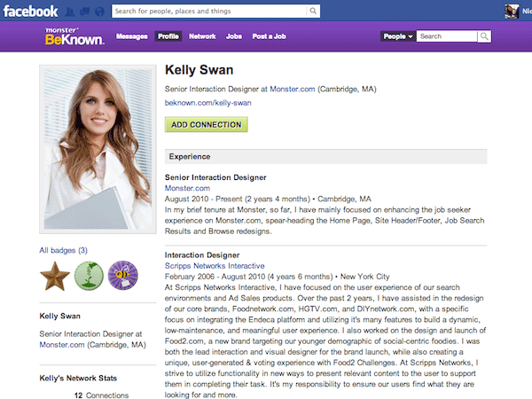Open Facebook notifications globe icon
This screenshot has height=399, width=532.
point(99,12)
